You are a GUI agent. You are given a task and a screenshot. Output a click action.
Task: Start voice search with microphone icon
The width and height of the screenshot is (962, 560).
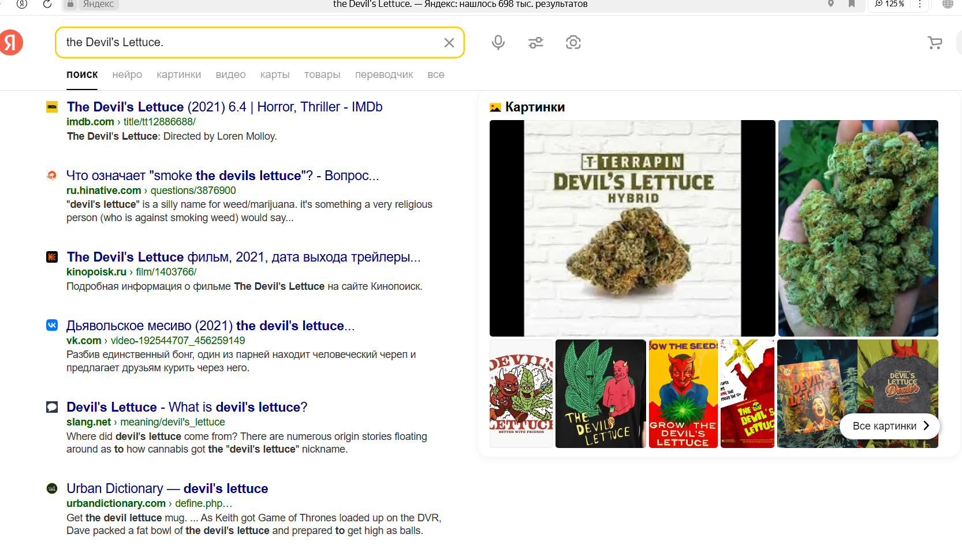tap(498, 43)
